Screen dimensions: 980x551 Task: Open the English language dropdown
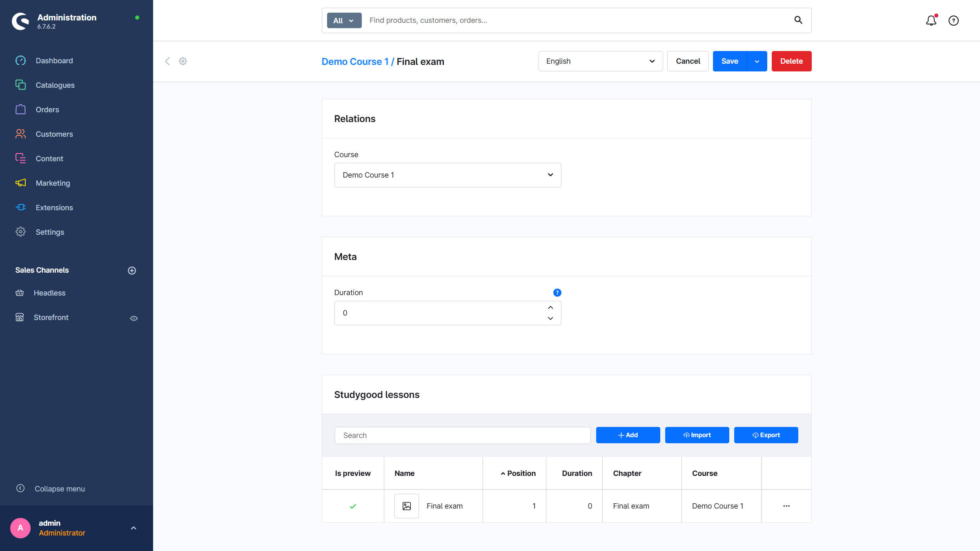click(600, 61)
